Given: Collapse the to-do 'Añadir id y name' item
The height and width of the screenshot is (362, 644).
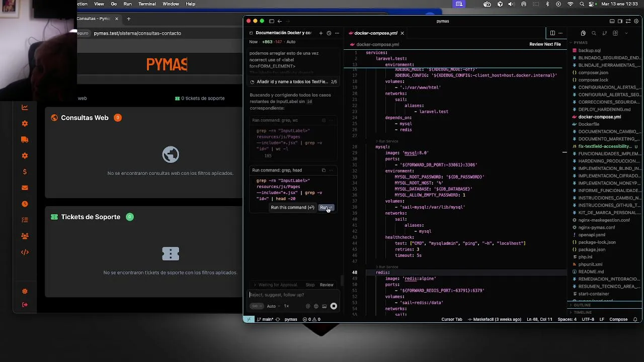Looking at the screenshot, I should point(293,81).
